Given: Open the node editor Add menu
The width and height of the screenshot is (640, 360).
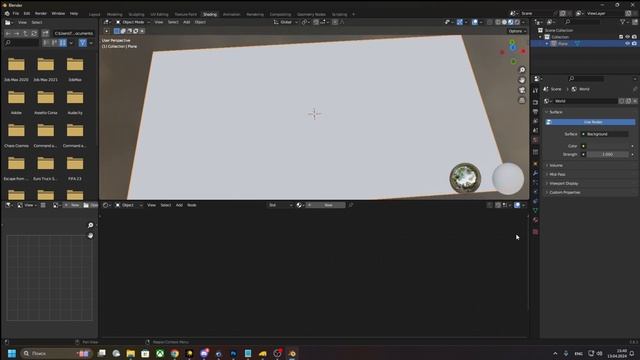Looking at the screenshot, I should click(x=179, y=205).
